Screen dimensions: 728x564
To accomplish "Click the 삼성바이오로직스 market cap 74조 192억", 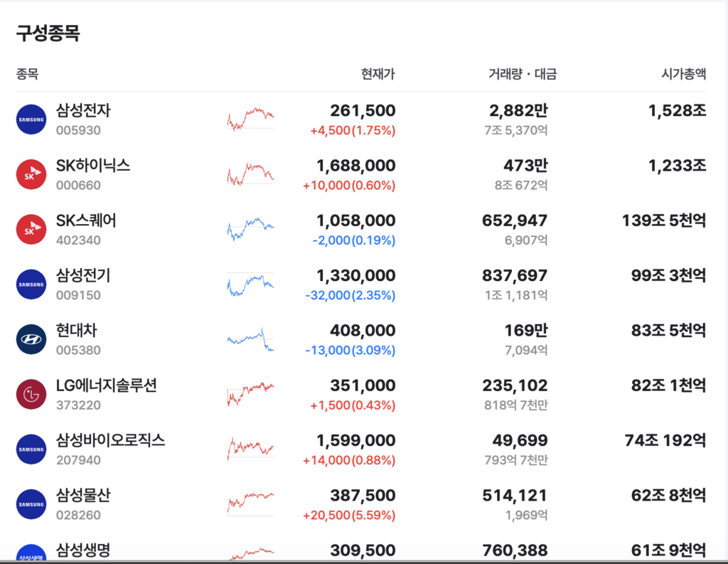I will click(665, 440).
